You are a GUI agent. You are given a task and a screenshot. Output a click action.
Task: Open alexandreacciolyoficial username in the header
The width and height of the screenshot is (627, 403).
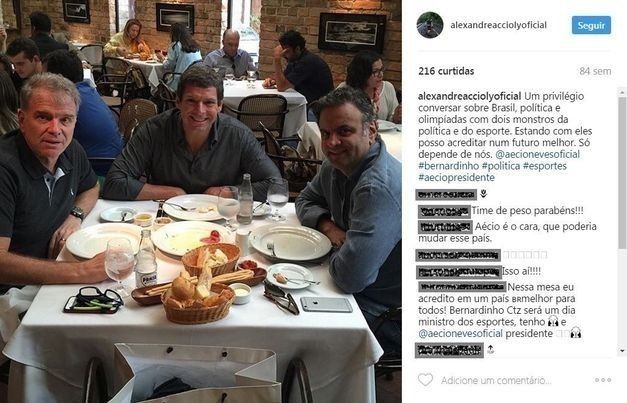[498, 25]
